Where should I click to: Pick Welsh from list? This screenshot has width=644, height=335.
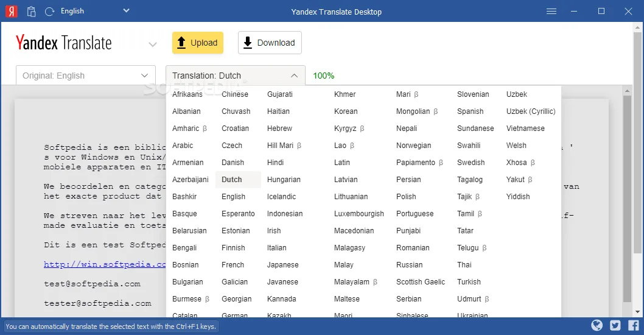tap(516, 146)
